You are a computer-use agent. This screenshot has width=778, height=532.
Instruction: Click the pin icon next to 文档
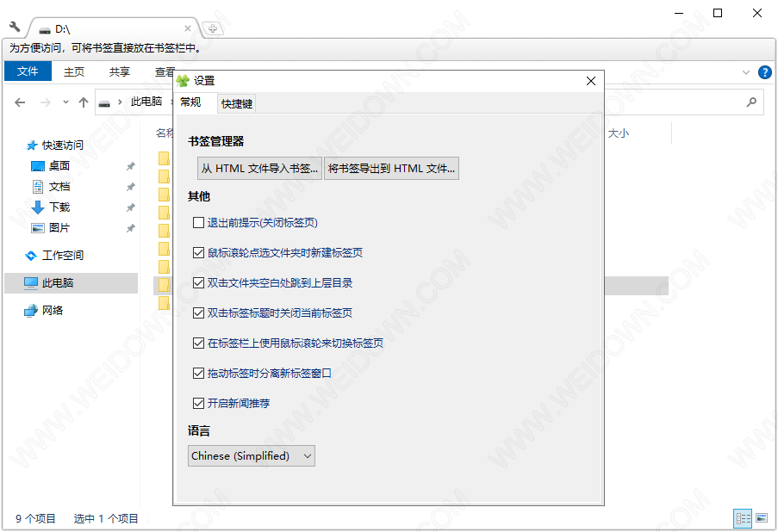click(130, 187)
